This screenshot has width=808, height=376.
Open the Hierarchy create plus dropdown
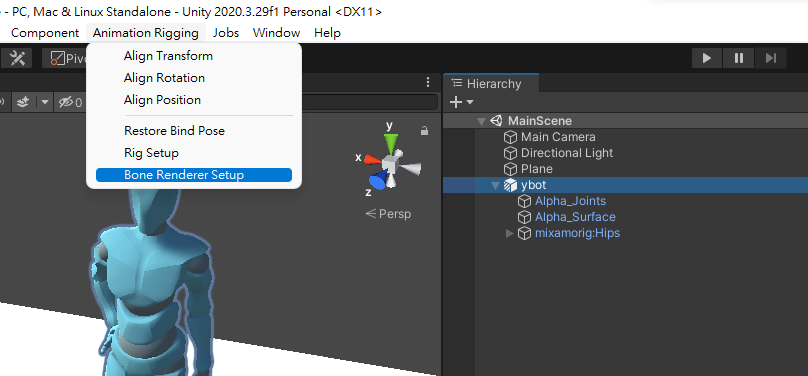point(461,102)
